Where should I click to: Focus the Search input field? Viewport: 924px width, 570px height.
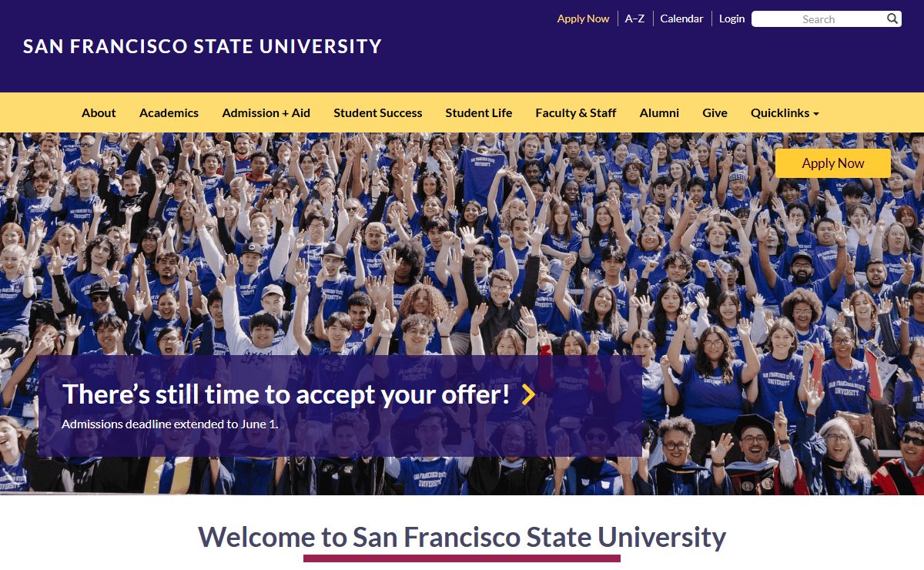818,19
